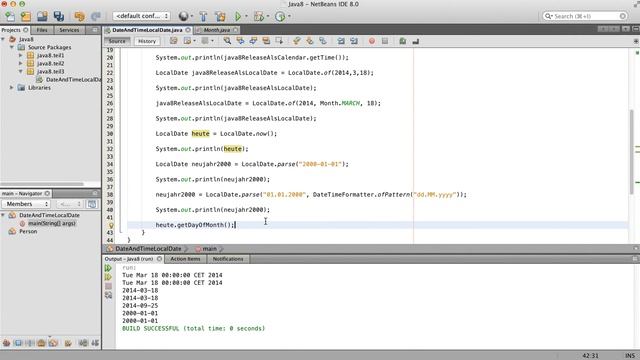
Task: Open the dropdown arrow beside Run Project
Action: 247,16
